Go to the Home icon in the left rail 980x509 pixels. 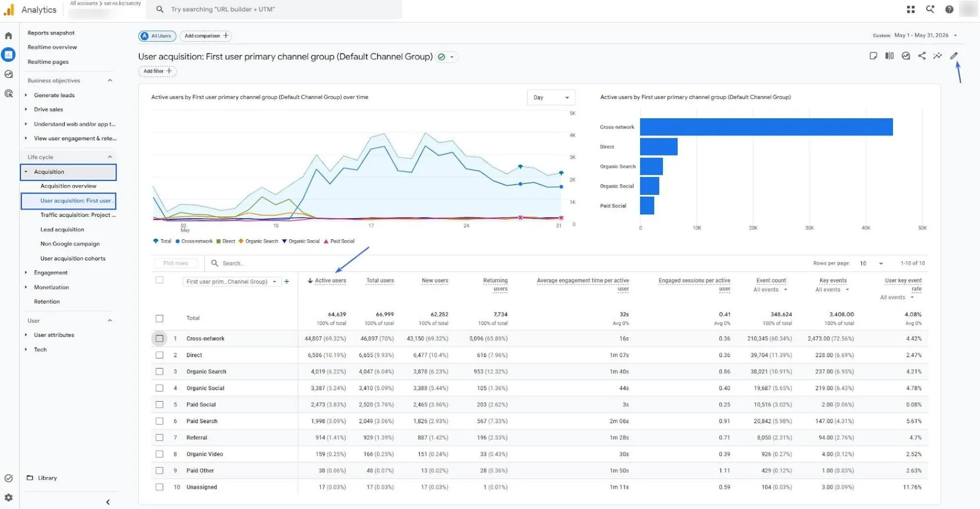click(x=8, y=36)
